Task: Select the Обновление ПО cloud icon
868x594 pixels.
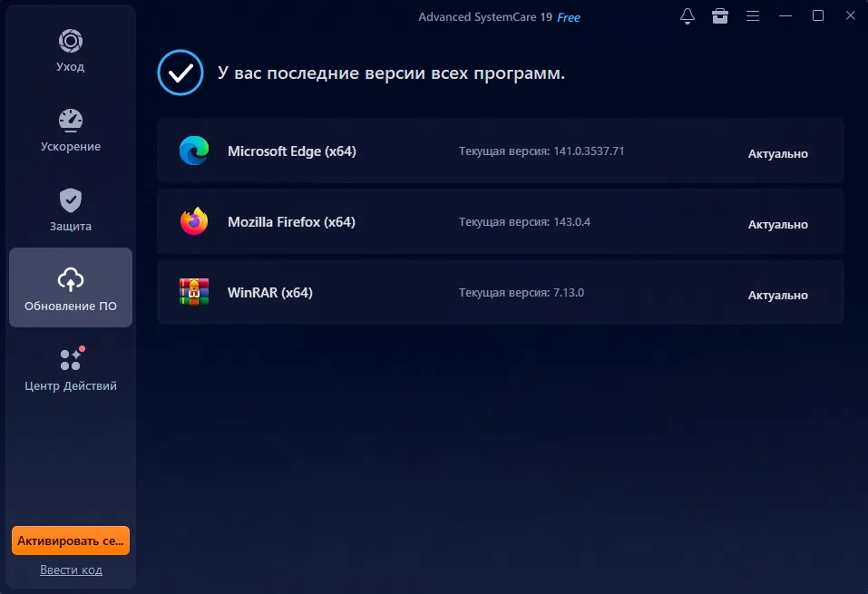Action: pos(71,279)
